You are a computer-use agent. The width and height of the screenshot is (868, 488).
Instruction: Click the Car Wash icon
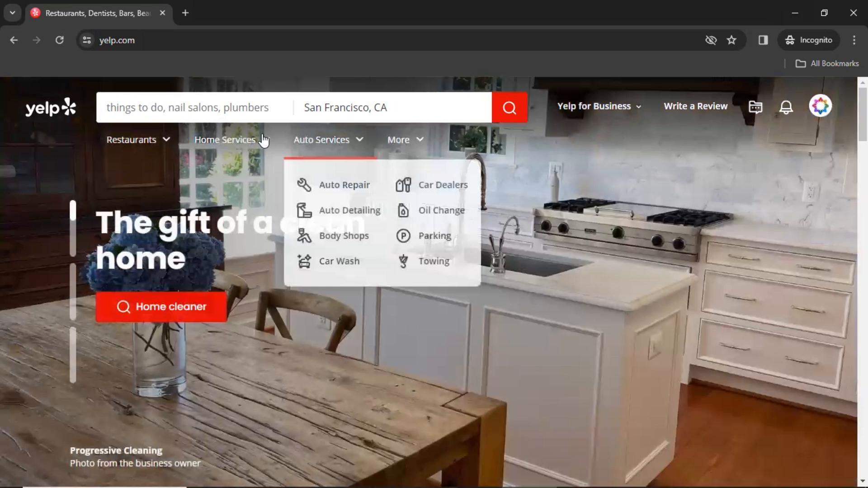[x=305, y=261]
